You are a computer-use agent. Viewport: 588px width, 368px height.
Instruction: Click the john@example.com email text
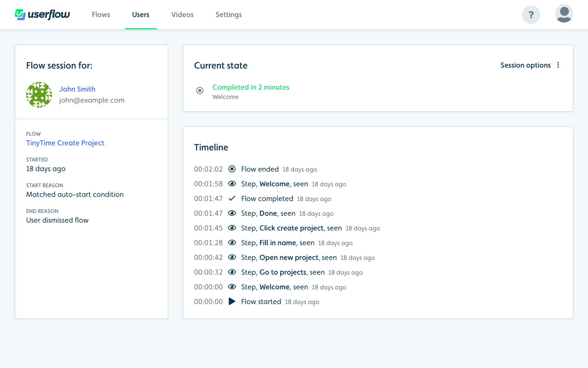(x=92, y=100)
